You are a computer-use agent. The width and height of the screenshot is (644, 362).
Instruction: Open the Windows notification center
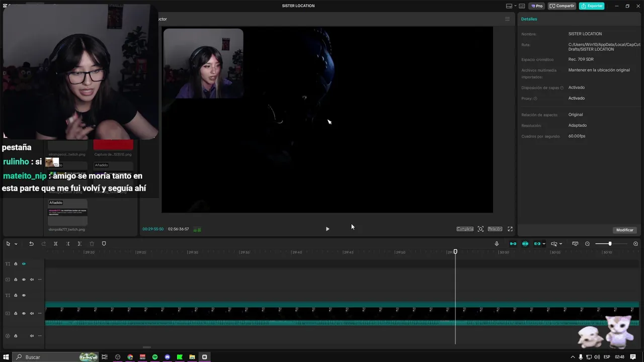click(633, 357)
